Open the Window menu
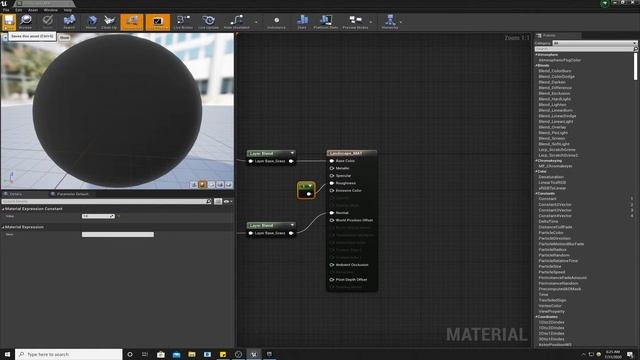 click(51, 10)
